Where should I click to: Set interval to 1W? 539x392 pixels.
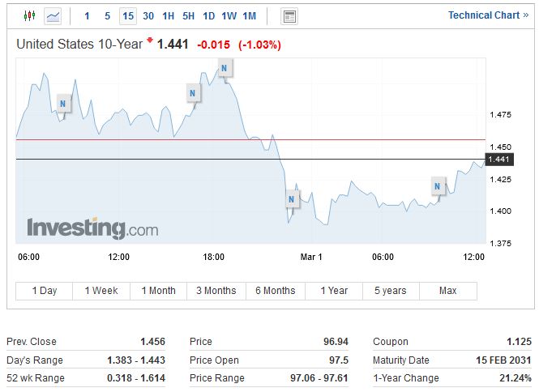point(229,15)
